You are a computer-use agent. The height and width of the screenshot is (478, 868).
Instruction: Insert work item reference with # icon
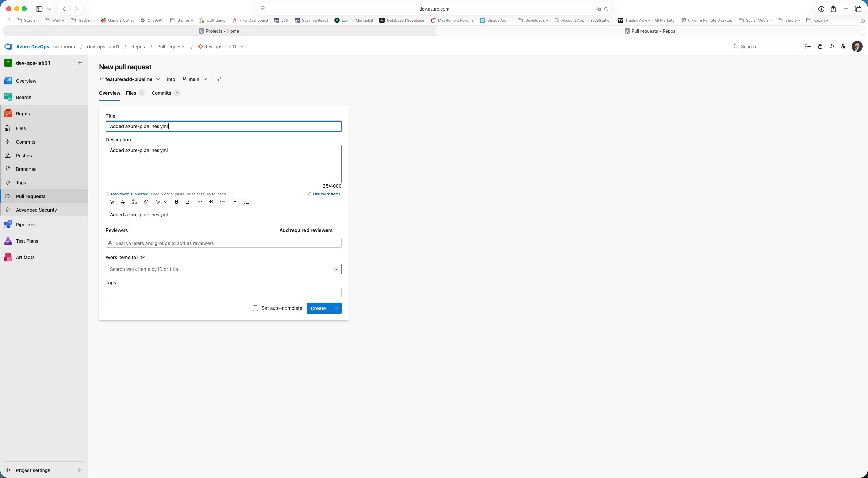tap(123, 202)
